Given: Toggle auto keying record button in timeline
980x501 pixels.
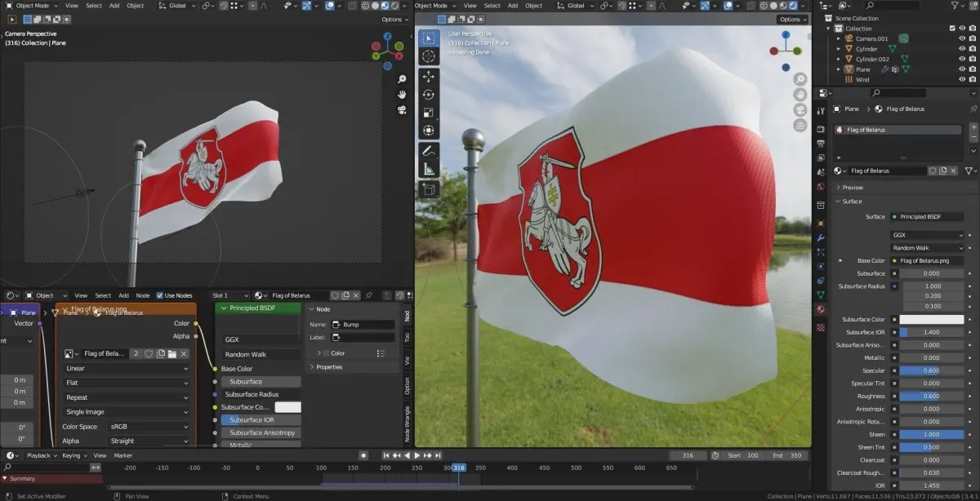Looking at the screenshot, I should 363,455.
